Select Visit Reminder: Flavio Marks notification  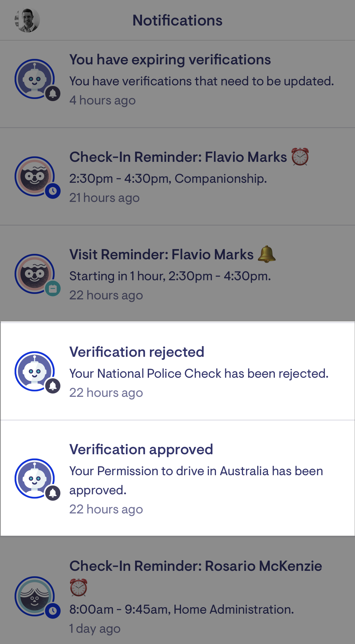pos(161,255)
